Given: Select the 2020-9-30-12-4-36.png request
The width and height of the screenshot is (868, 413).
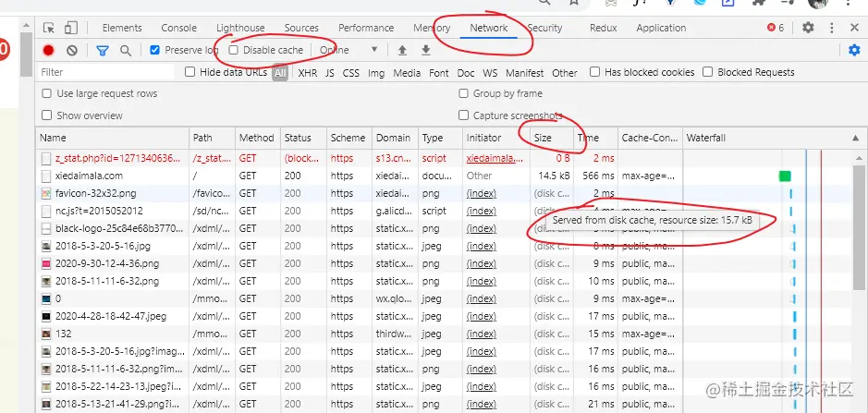Looking at the screenshot, I should click(x=445, y=263).
